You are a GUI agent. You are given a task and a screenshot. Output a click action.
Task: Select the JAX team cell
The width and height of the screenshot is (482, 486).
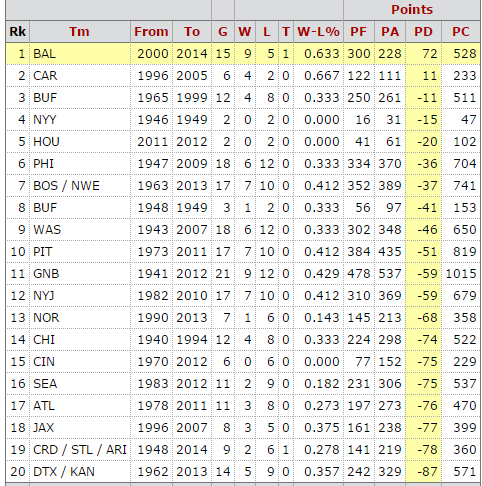(80, 428)
